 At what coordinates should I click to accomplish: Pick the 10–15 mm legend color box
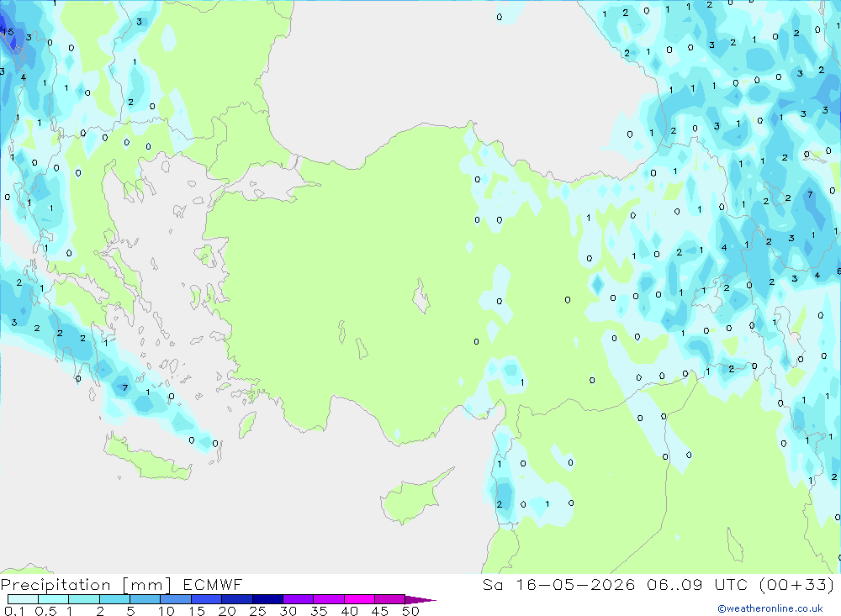(x=176, y=599)
